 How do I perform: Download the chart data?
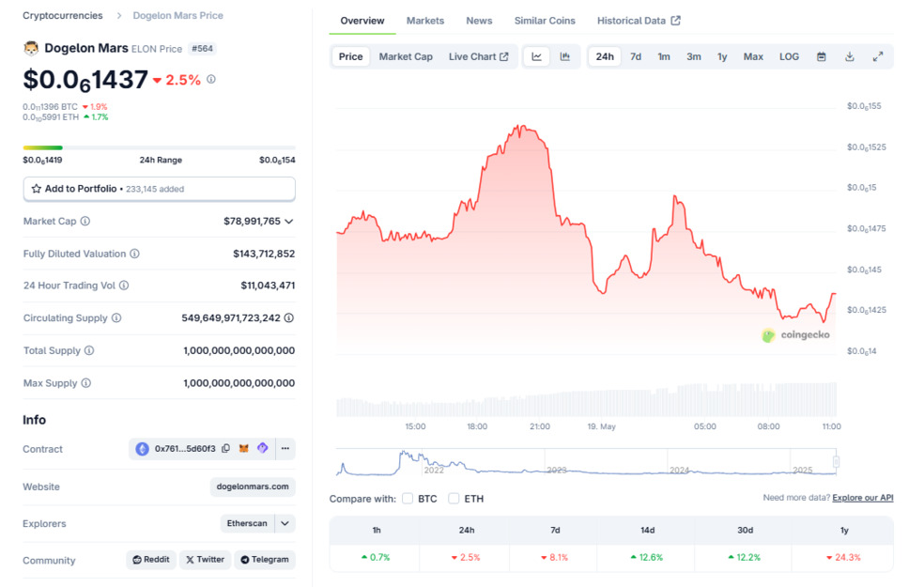coord(849,56)
